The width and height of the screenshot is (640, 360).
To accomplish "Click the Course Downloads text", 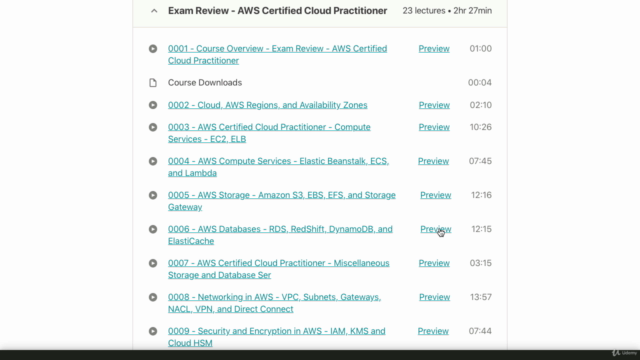I will pos(205,83).
